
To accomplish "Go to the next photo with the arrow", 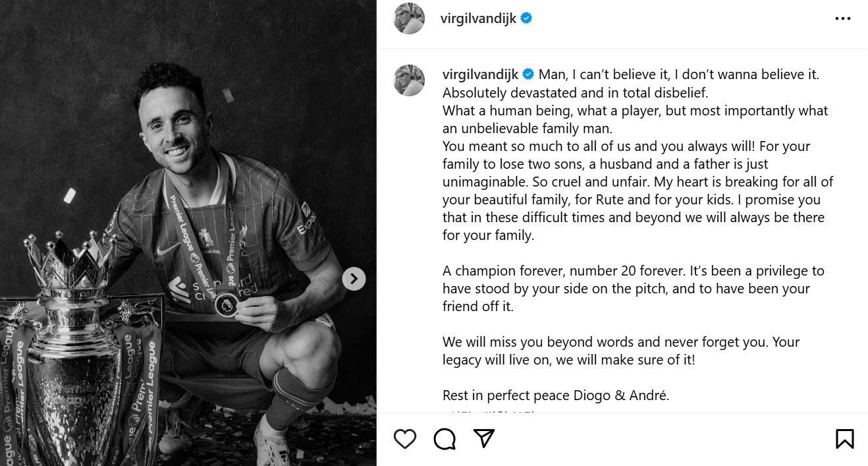I will (354, 279).
